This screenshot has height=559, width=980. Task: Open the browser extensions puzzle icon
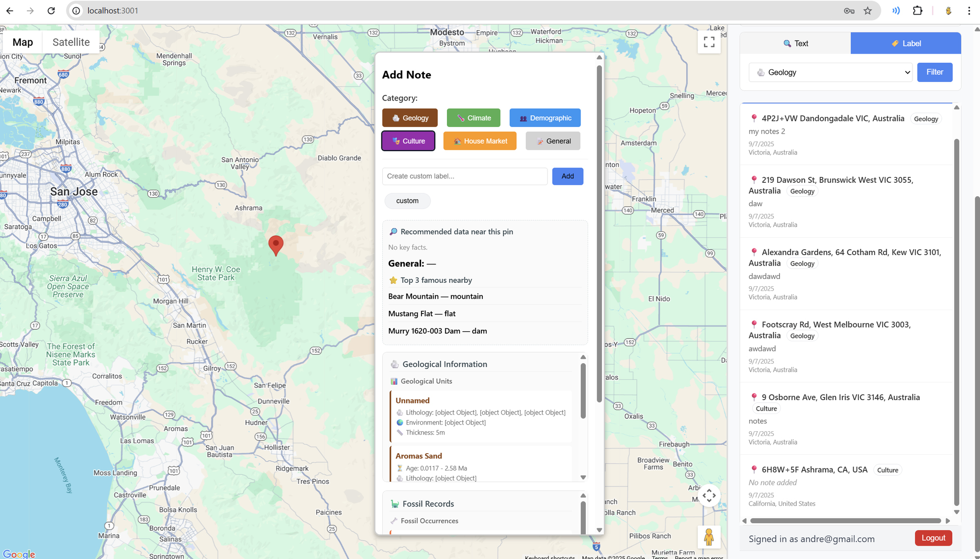pyautogui.click(x=917, y=11)
